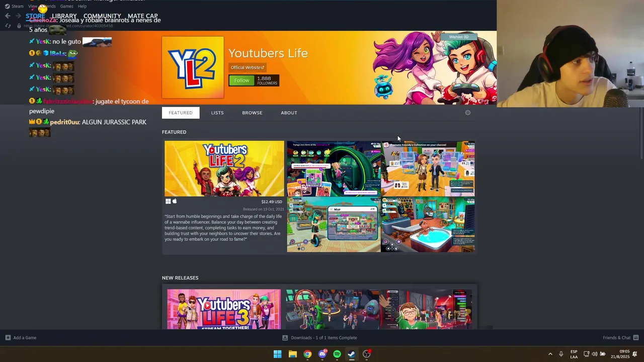Select the FEATURED tab

click(181, 113)
